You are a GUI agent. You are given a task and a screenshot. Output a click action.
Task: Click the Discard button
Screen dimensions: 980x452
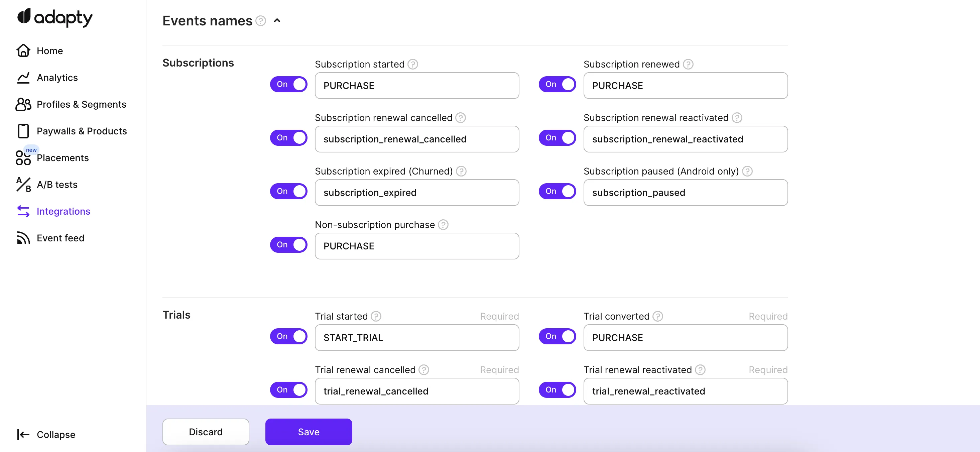coord(206,432)
